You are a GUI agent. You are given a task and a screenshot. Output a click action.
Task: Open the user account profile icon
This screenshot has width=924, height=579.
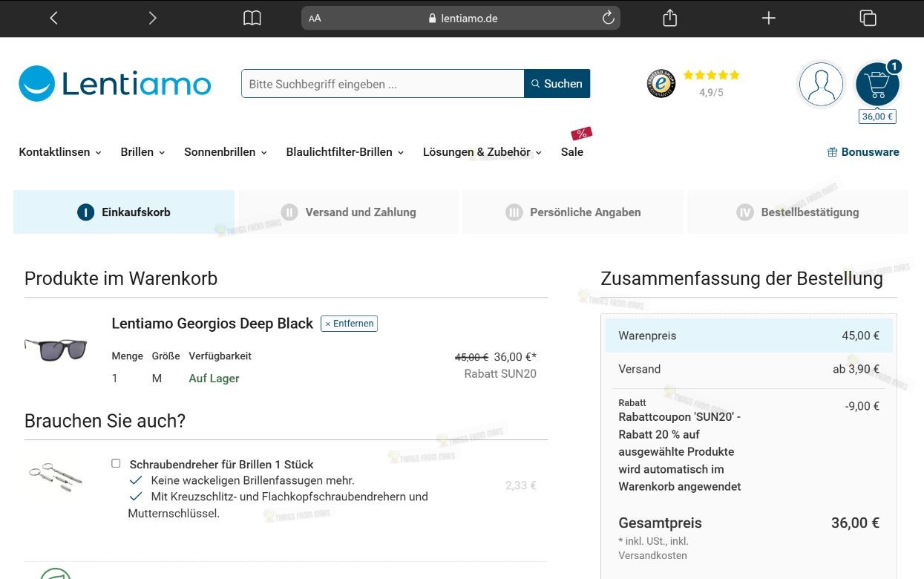click(x=821, y=84)
